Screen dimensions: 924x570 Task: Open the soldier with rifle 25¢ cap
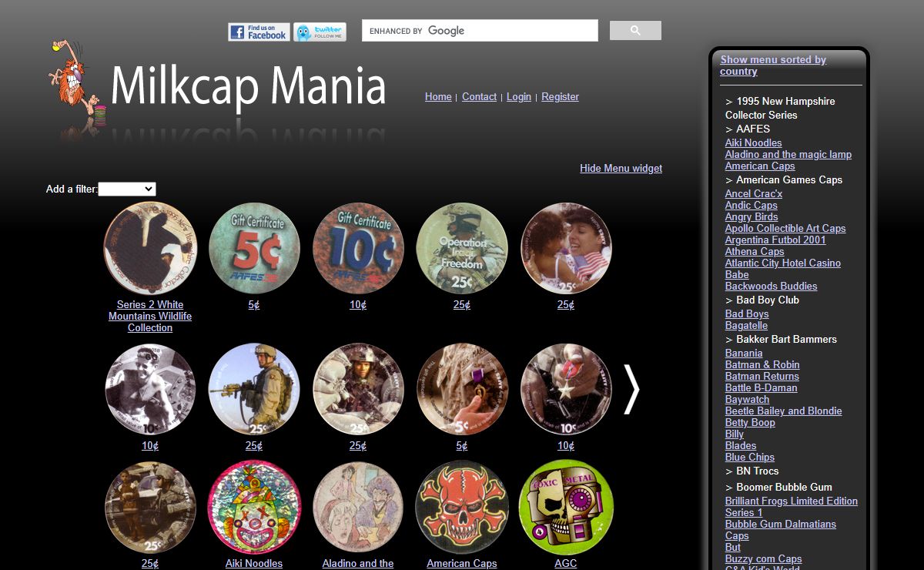pos(254,390)
